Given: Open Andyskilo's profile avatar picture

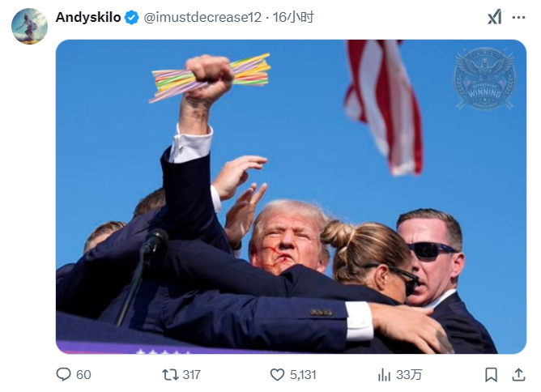Looking at the screenshot, I should pos(29,26).
